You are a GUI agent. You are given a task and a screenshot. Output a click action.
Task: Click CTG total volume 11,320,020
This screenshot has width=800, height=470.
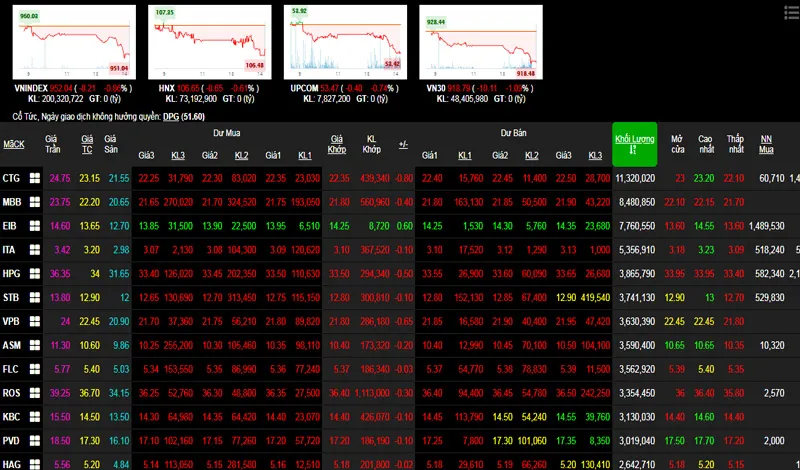(635, 178)
